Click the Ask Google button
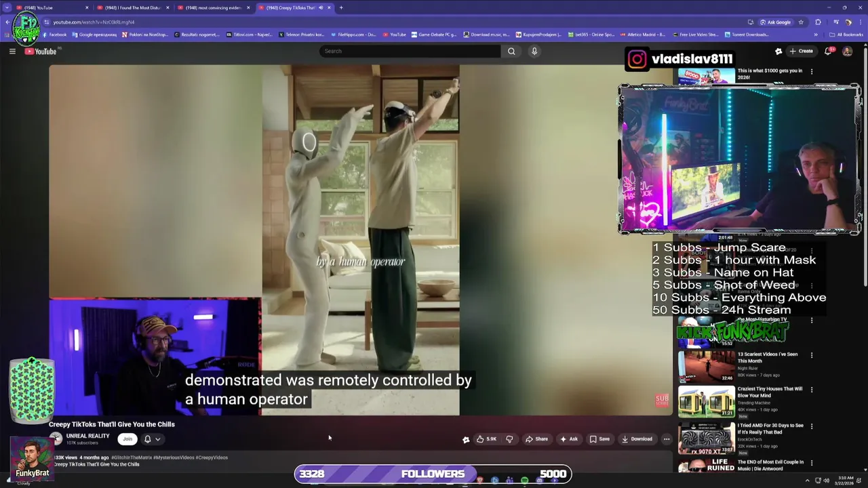The width and height of the screenshot is (868, 488). [775, 22]
